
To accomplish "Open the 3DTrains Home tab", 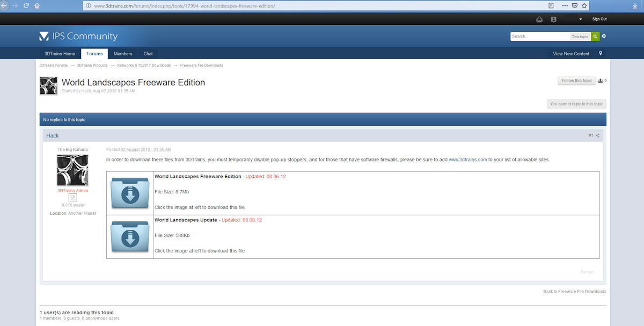I will [x=60, y=54].
